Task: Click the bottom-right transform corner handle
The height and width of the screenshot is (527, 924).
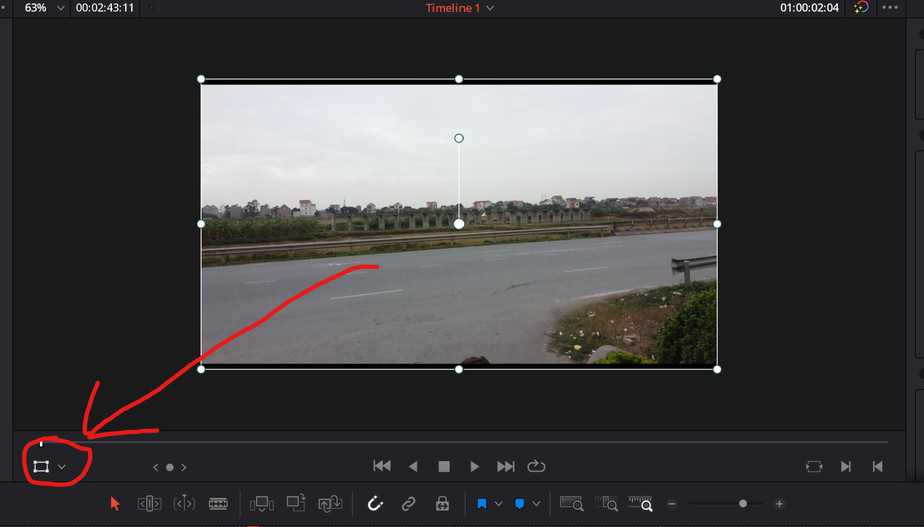Action: point(717,370)
